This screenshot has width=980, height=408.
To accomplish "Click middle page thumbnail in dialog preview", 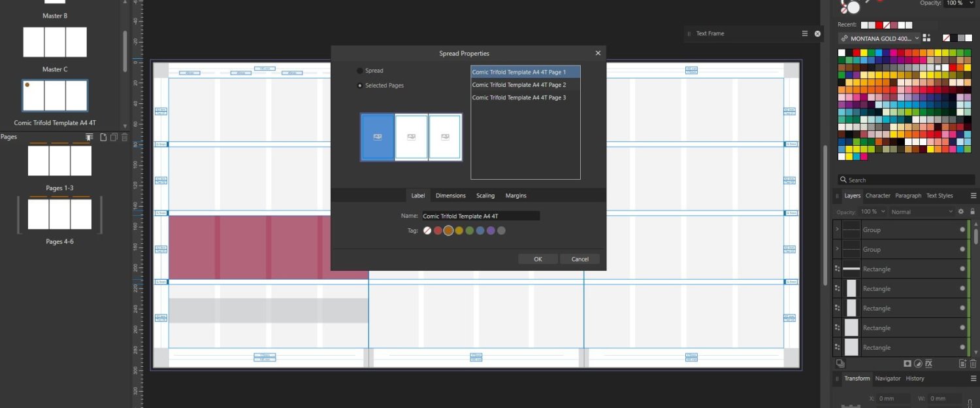I will point(411,137).
